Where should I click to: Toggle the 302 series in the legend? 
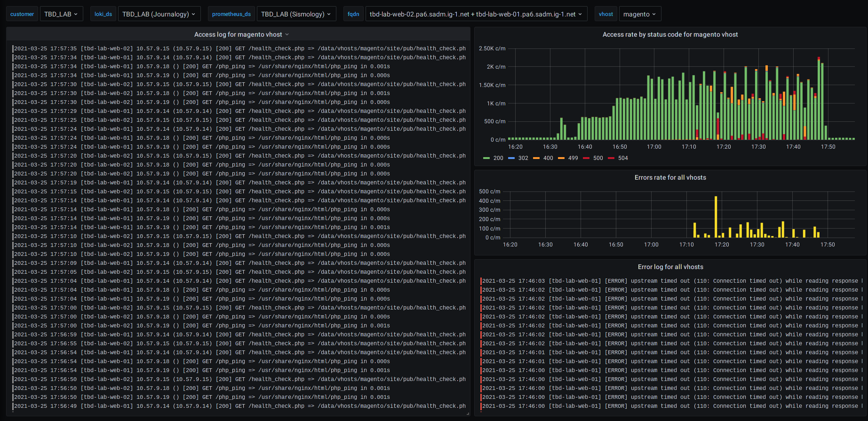coord(523,158)
